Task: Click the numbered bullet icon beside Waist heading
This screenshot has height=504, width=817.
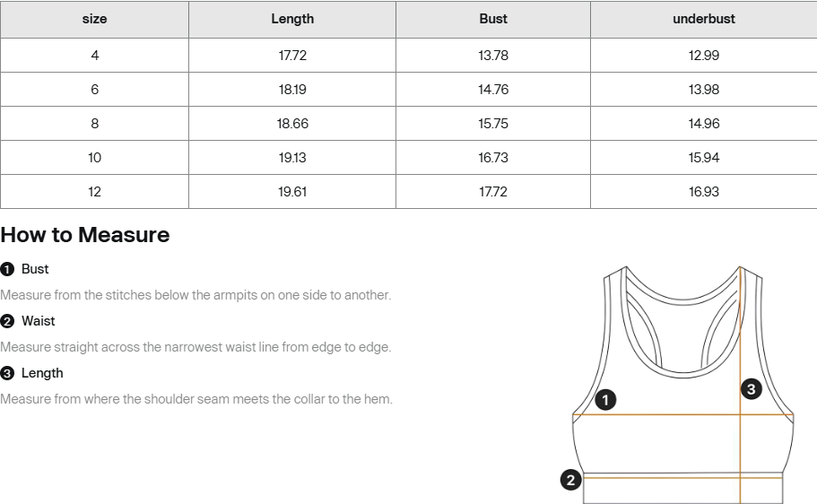Action: [7, 322]
